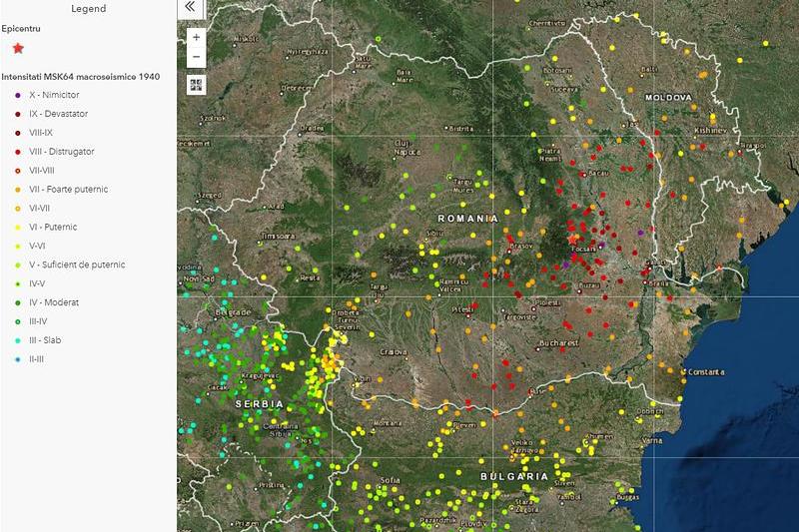Select the V - Suficient de puternic entry
The height and width of the screenshot is (532, 799).
coord(77,266)
